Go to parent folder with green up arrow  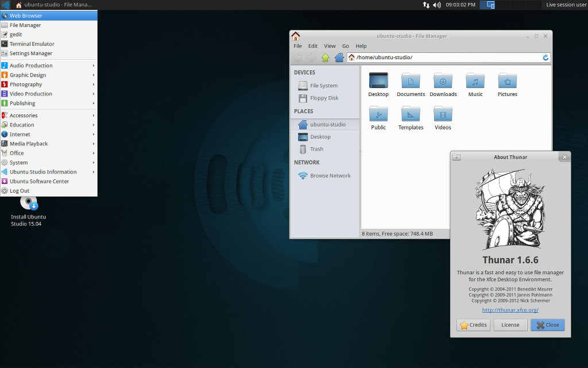(325, 57)
